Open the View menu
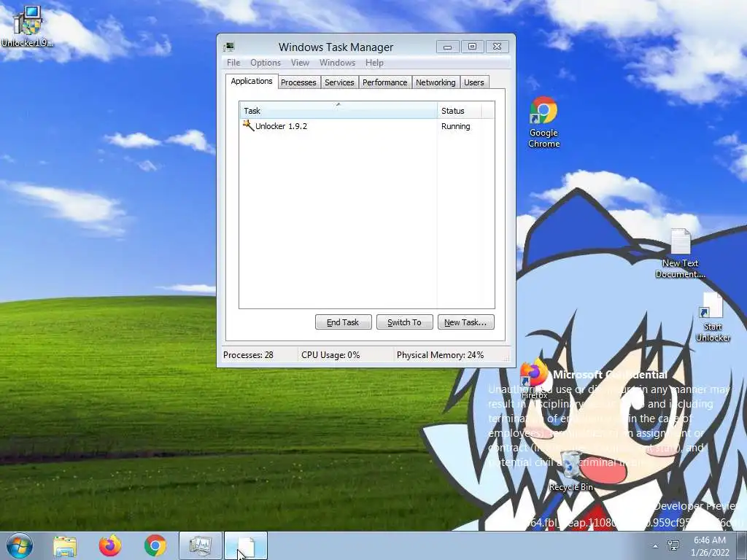The height and width of the screenshot is (560, 747). click(x=300, y=63)
